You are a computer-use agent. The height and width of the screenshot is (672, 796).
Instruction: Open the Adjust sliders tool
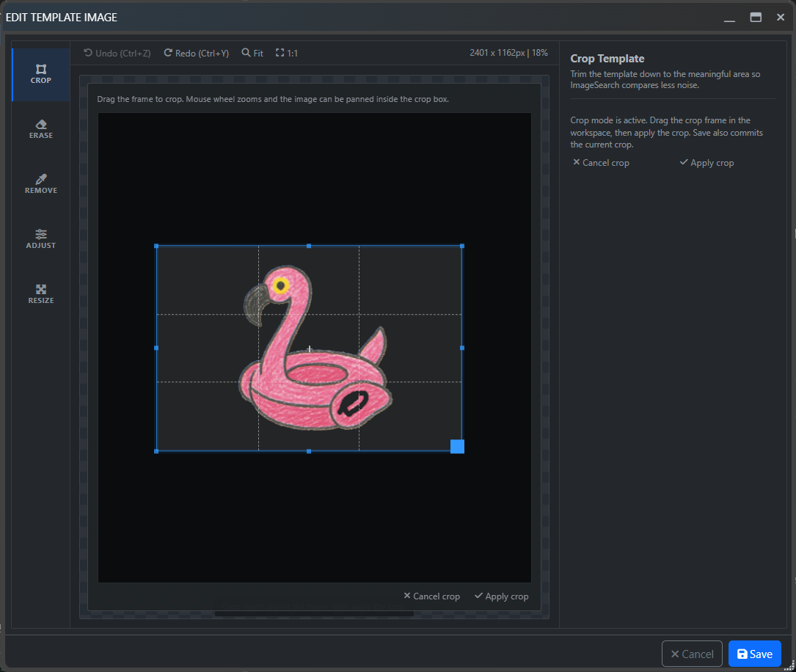[40, 239]
